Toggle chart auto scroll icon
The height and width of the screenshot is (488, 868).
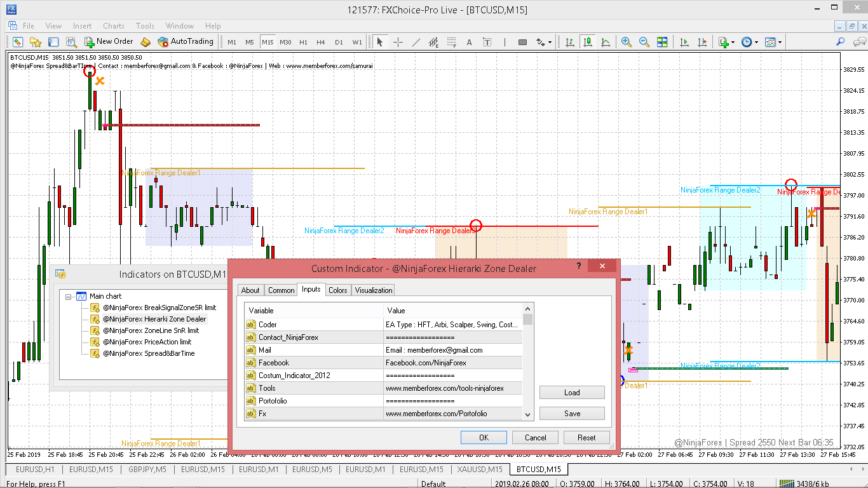pos(684,42)
